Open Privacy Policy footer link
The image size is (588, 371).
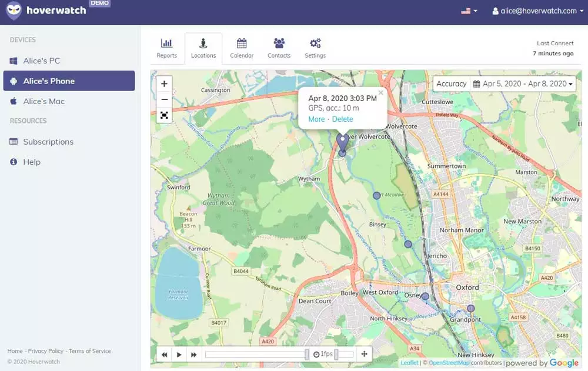[x=46, y=351]
